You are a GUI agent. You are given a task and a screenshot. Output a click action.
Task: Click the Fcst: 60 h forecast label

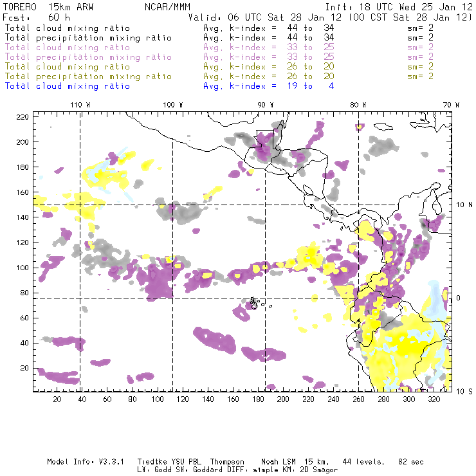(x=36, y=17)
